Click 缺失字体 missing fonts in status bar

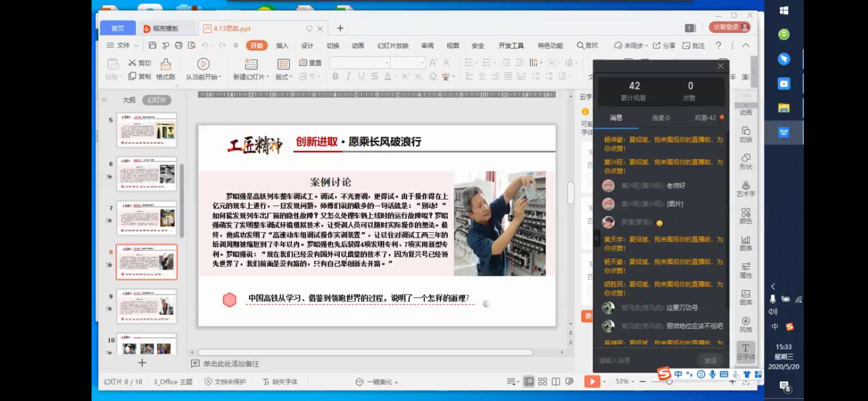[280, 382]
